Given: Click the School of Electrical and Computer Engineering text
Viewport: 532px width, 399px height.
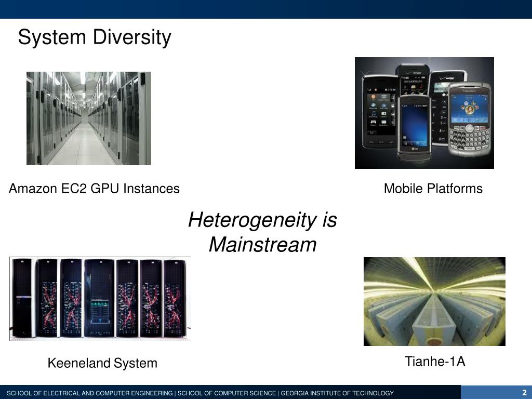Looking at the screenshot, I should click(x=89, y=393).
